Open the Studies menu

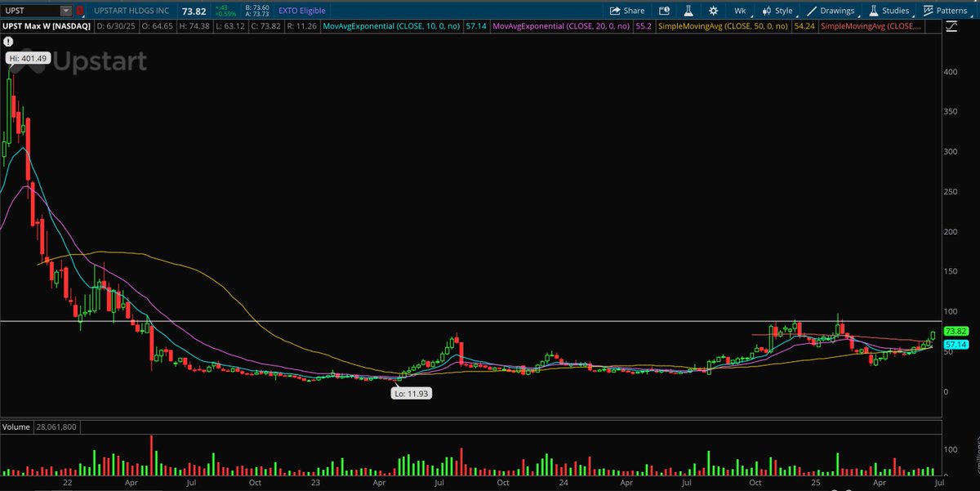pyautogui.click(x=895, y=11)
